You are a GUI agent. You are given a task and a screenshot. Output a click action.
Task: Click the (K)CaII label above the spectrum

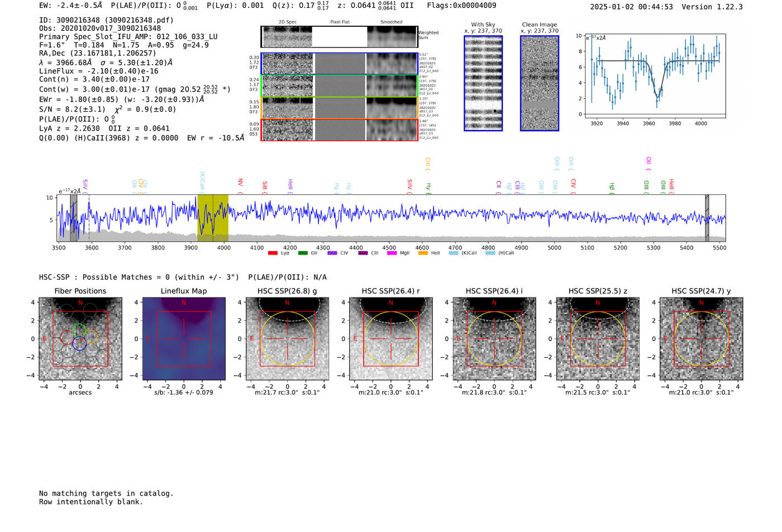click(x=202, y=183)
